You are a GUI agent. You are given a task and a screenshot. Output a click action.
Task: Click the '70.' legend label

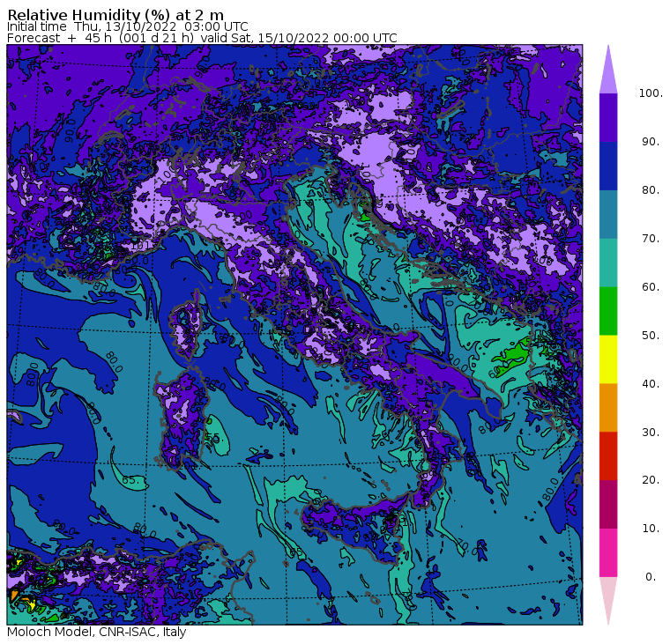[x=651, y=238]
